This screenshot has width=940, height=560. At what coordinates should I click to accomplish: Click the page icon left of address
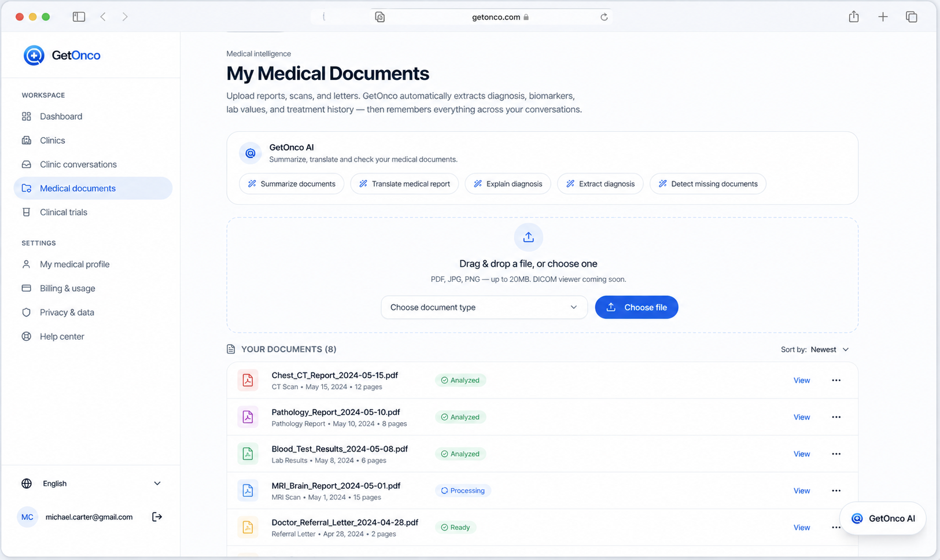380,17
